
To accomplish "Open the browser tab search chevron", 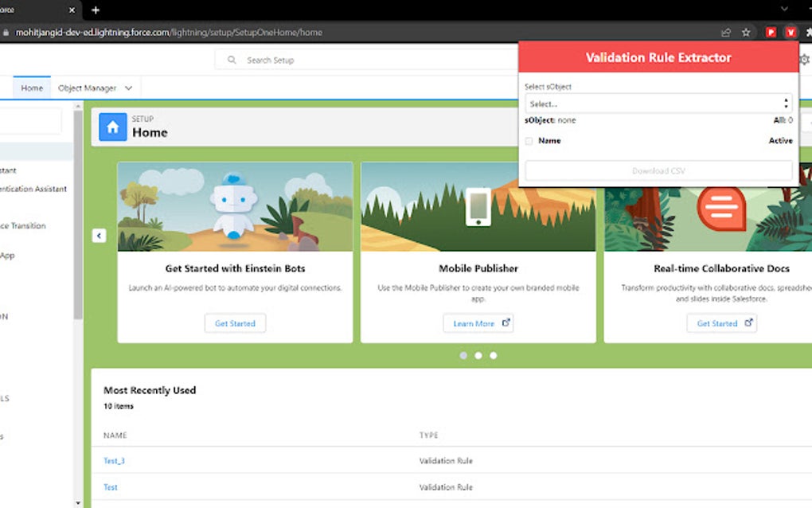I will point(784,9).
